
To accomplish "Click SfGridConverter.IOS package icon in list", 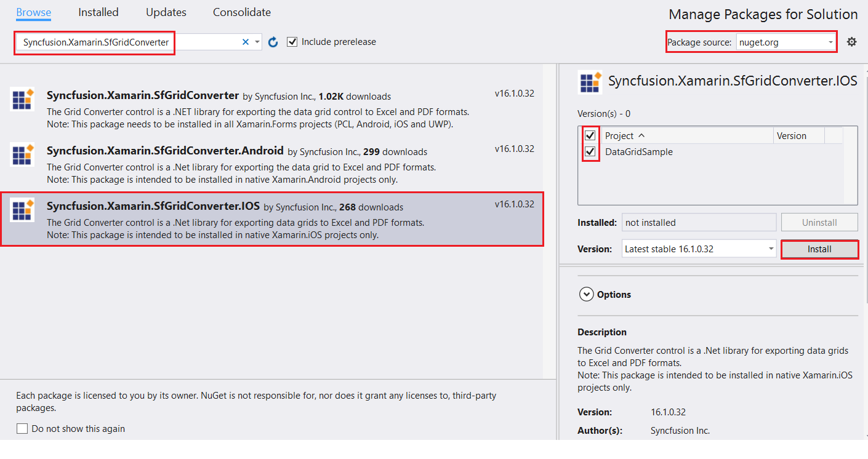I will [x=22, y=210].
